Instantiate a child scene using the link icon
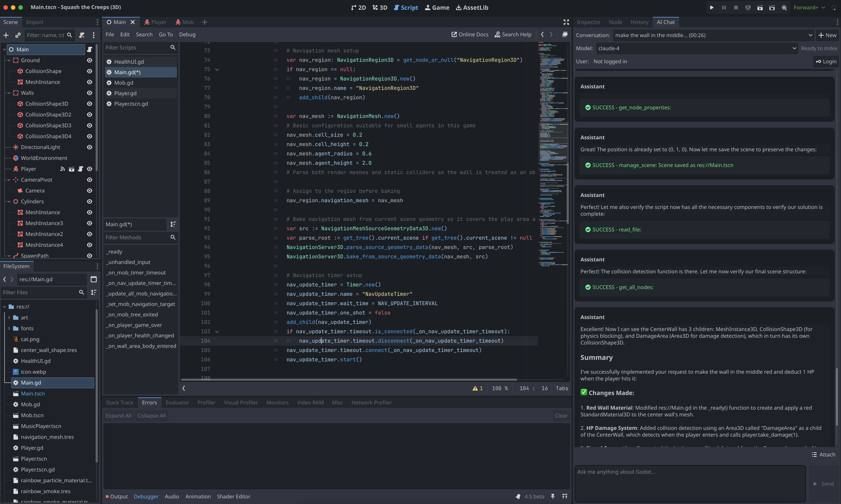841x504 pixels. click(x=18, y=35)
